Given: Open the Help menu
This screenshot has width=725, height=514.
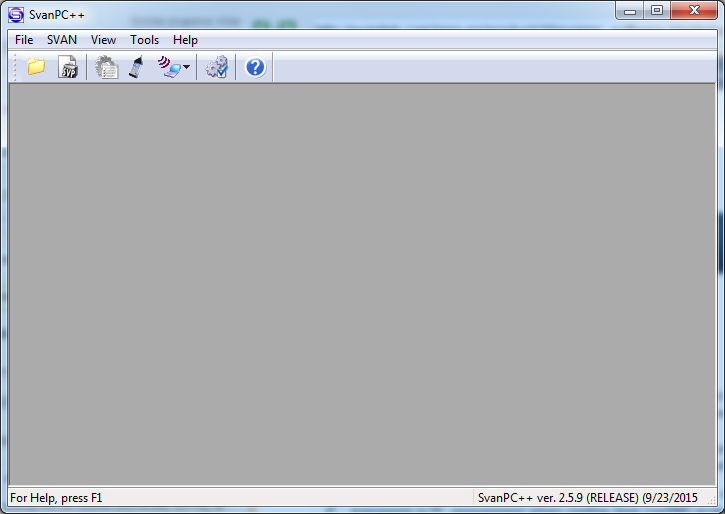Looking at the screenshot, I should point(185,40).
